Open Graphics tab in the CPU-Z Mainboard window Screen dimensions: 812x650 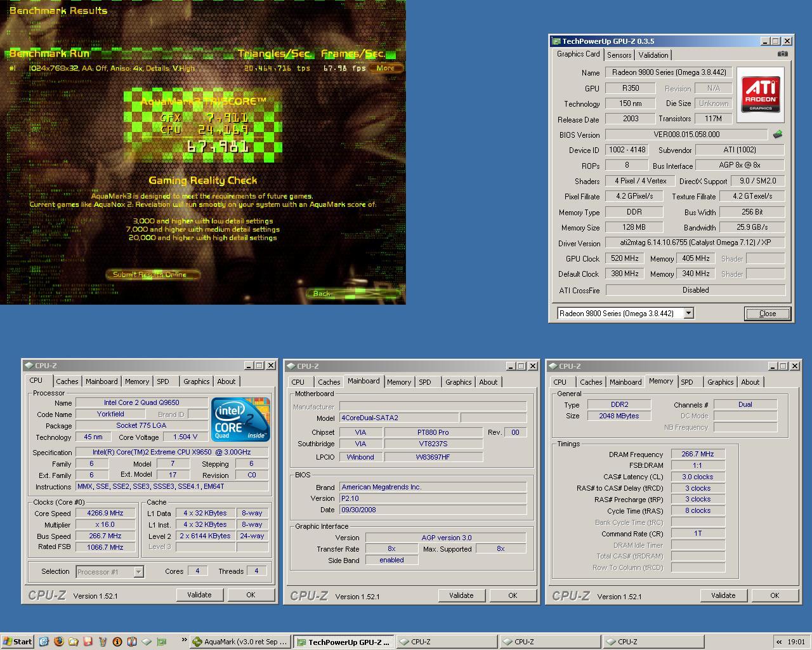(x=458, y=382)
